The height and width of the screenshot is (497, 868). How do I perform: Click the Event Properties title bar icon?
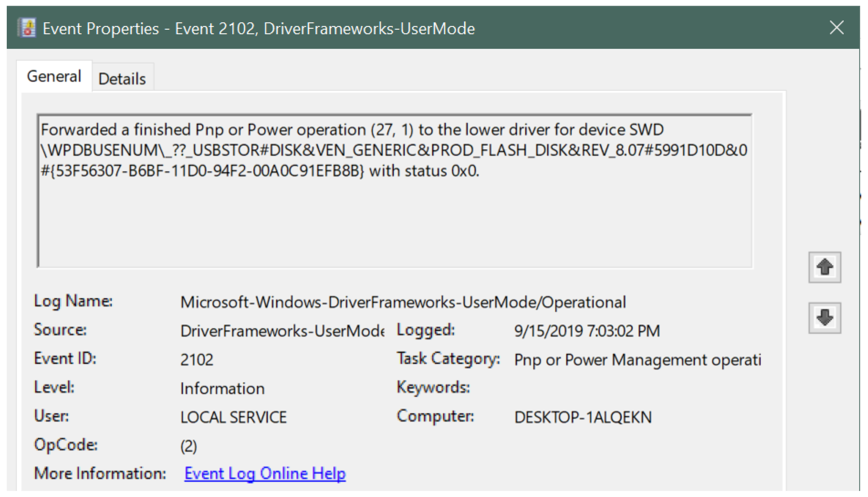(27, 28)
